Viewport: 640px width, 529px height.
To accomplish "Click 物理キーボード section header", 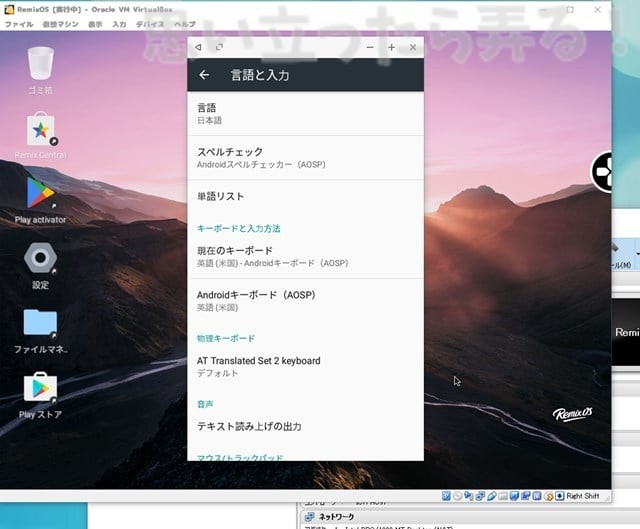I will (x=226, y=338).
